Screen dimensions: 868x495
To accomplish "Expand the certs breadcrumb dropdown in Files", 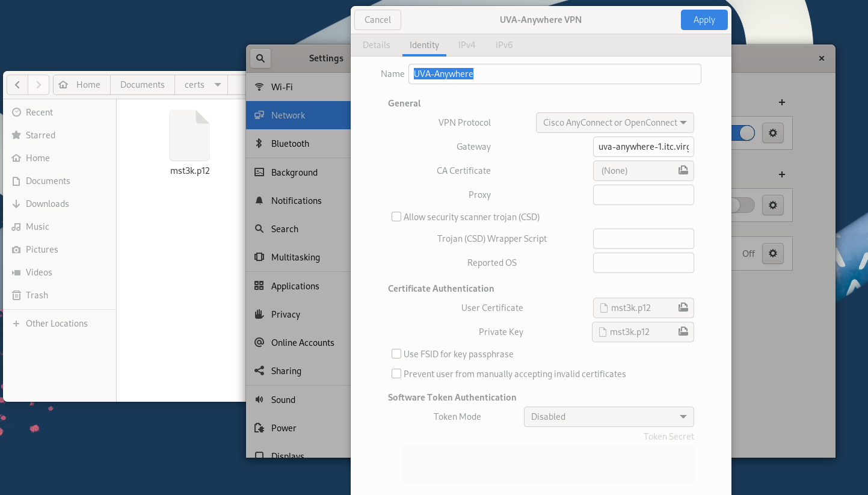I will [x=218, y=85].
